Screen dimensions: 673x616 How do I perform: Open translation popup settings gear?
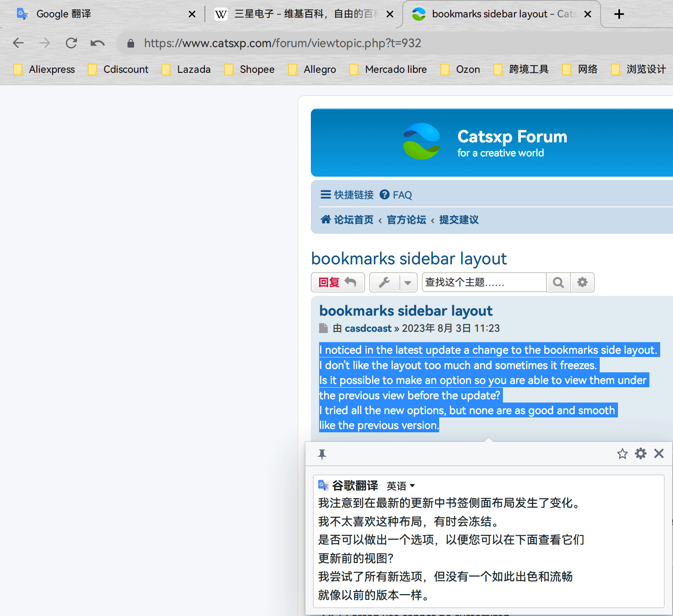click(x=641, y=453)
